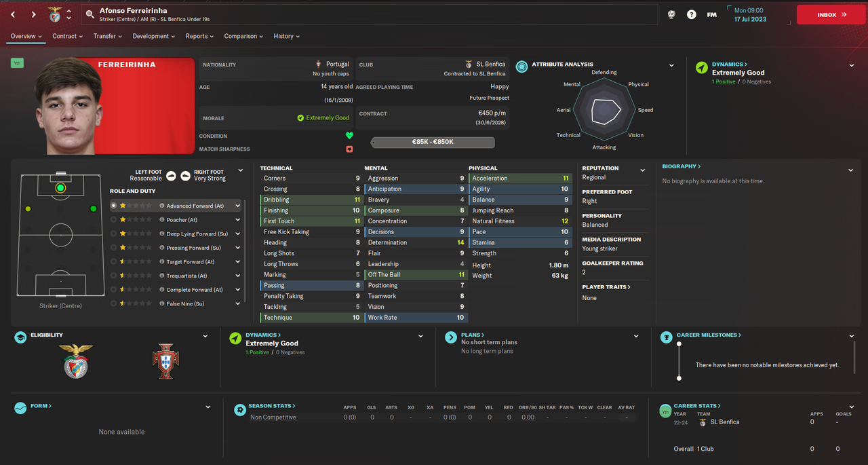The height and width of the screenshot is (465, 868).
Task: Open the Reports menu
Action: 200,36
